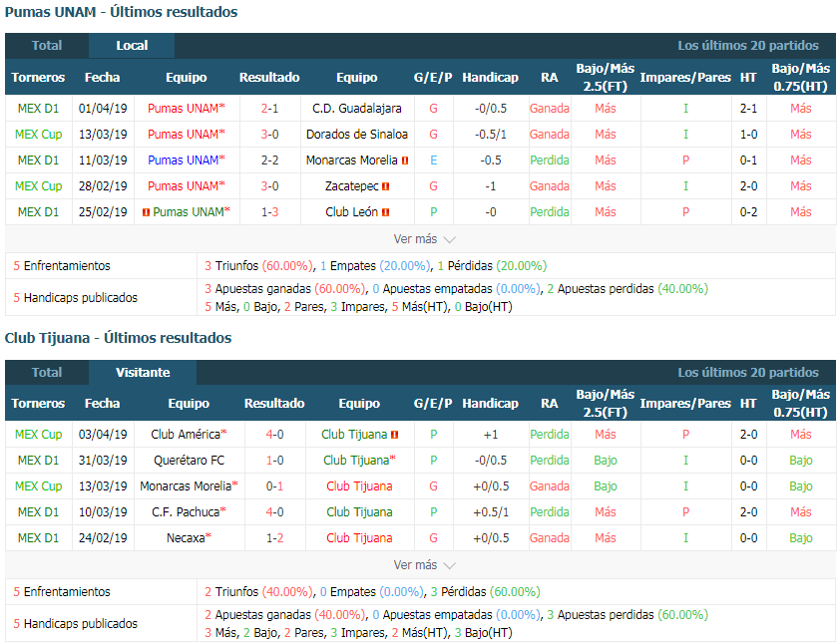
Task: Click 'Club Tijuana - Últimos resultados' heading
Action: (118, 338)
